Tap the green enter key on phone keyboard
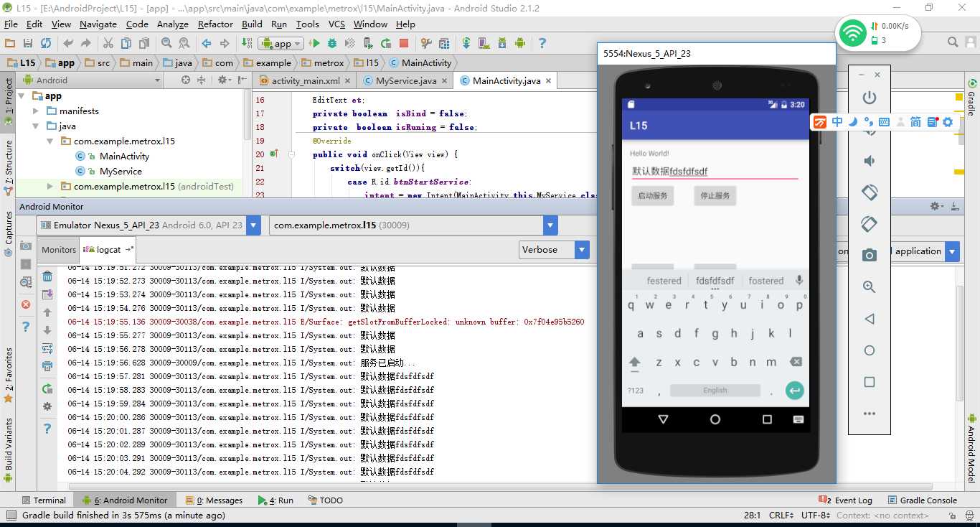The height and width of the screenshot is (527, 980). point(794,391)
